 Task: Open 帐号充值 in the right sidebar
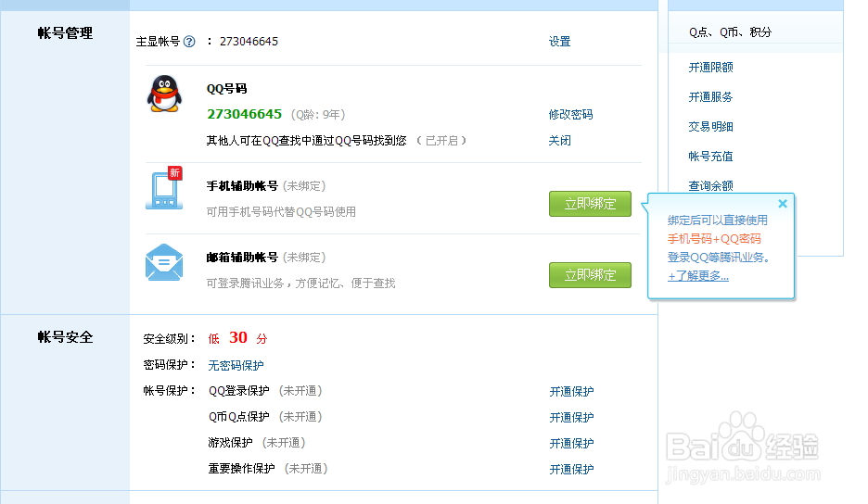tap(710, 157)
